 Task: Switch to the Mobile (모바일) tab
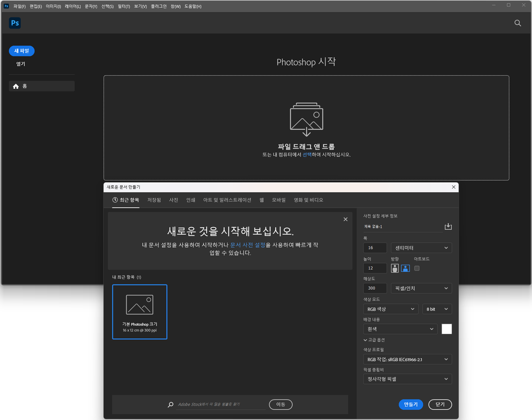(x=278, y=200)
